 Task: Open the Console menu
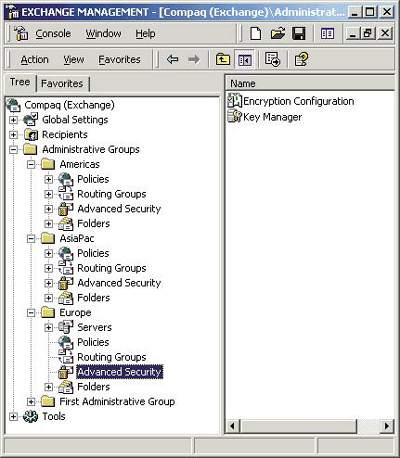coord(53,34)
